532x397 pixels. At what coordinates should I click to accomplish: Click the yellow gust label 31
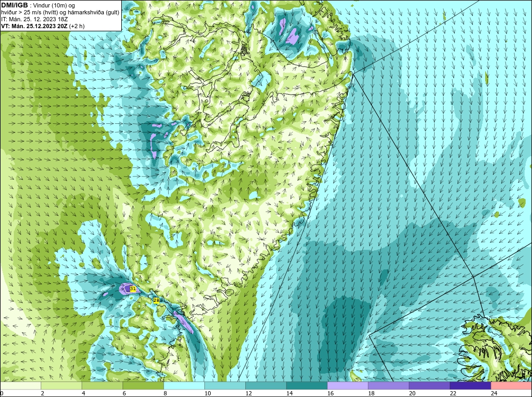pos(133,289)
